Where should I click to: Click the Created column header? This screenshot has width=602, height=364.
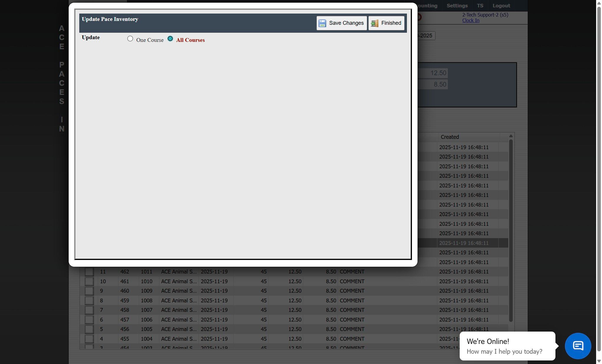[x=450, y=137]
